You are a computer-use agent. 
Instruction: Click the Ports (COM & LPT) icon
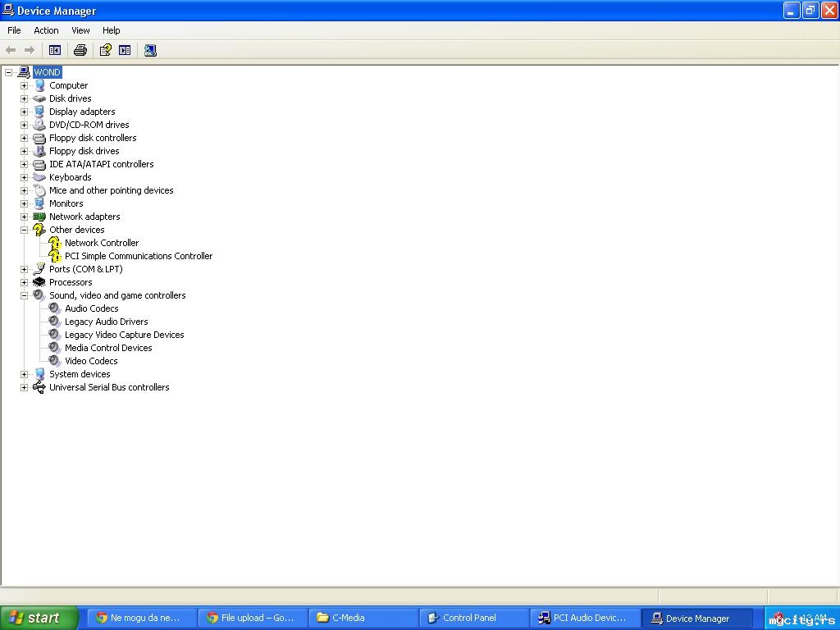click(x=39, y=269)
